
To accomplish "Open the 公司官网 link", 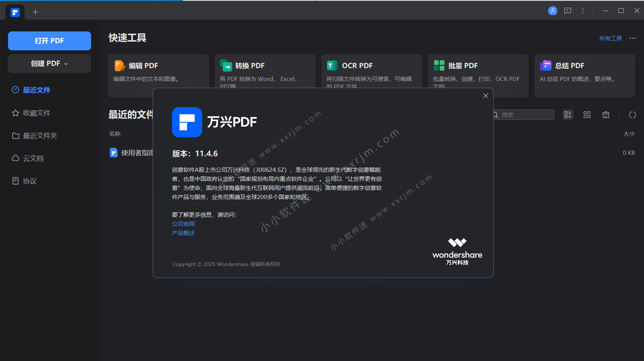I will (183, 224).
